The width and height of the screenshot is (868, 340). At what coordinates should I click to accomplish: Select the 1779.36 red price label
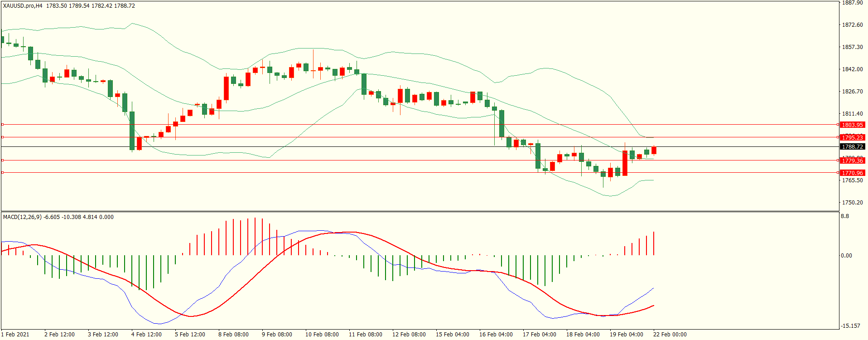click(852, 161)
